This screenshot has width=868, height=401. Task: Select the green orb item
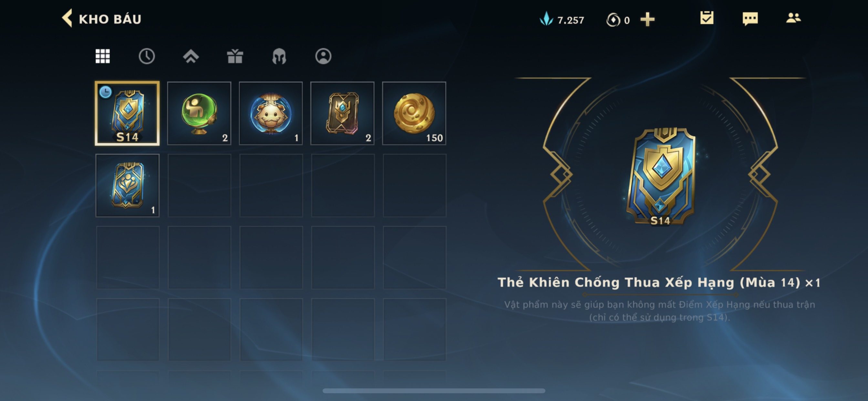199,113
